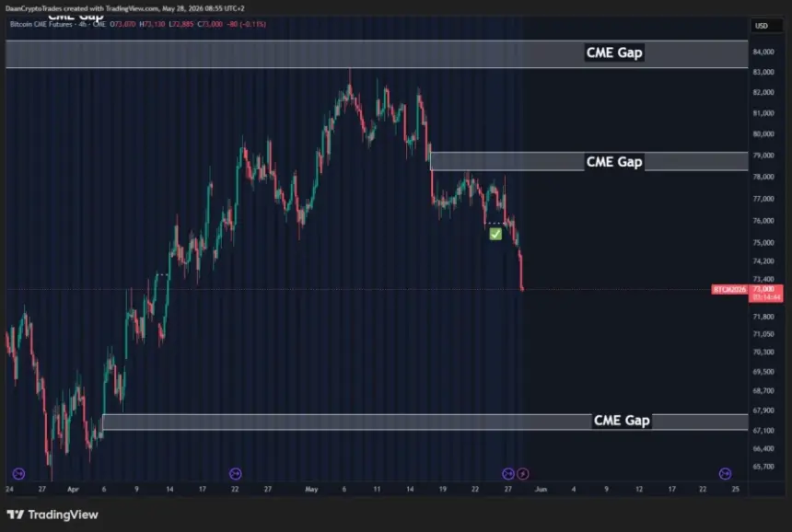Open the contract rollover icon above Apr 22
792x532 pixels.
[236, 473]
